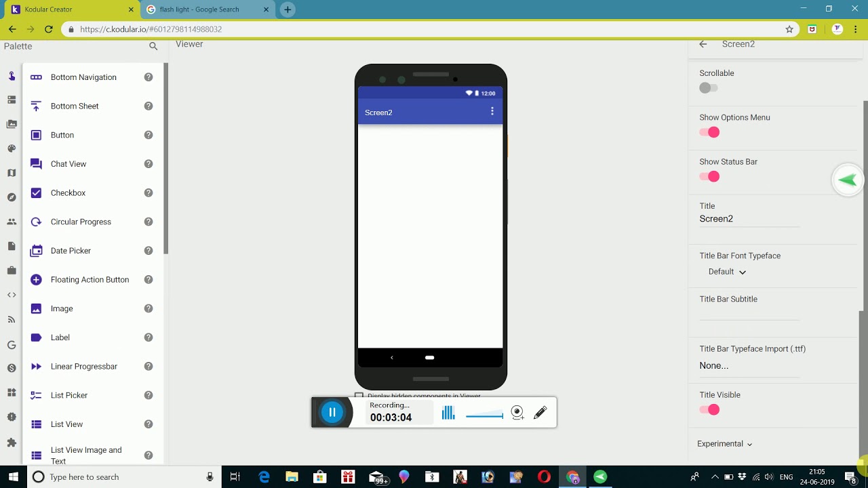Viewport: 868px width, 488px height.
Task: Open the Connectivity RSS-style palette category
Action: [12, 319]
